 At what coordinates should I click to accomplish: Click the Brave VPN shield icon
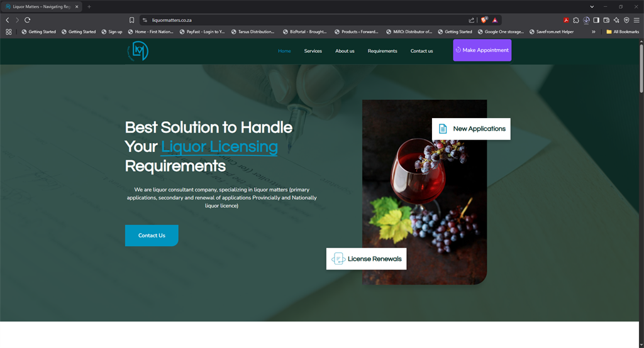(626, 20)
